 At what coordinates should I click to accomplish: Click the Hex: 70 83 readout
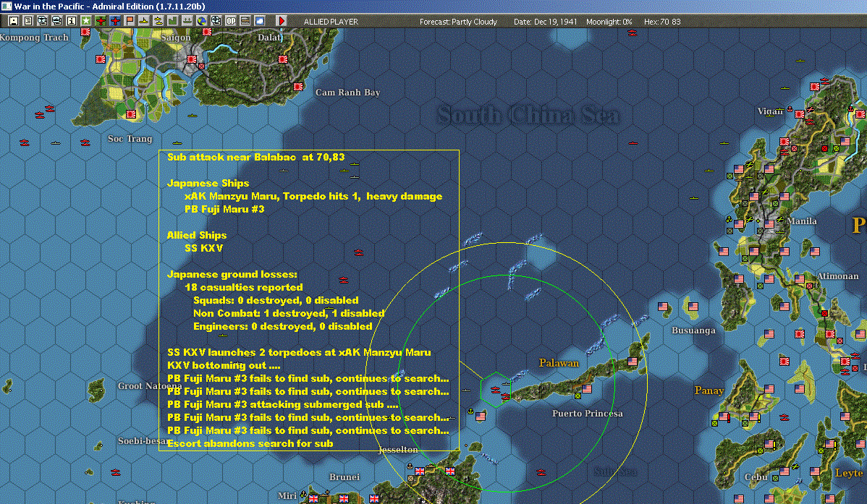pyautogui.click(x=662, y=22)
